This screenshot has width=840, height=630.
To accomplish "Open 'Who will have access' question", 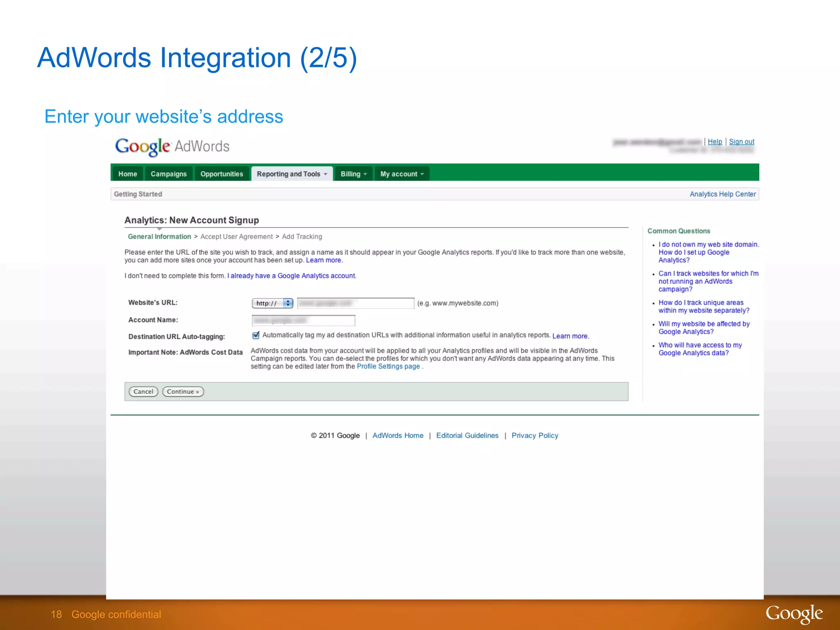I will [x=700, y=349].
